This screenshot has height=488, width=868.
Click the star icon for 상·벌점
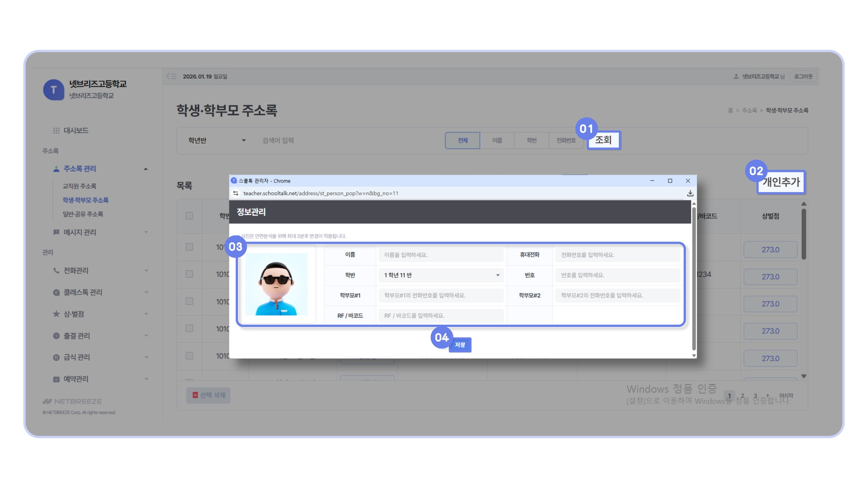(56, 314)
